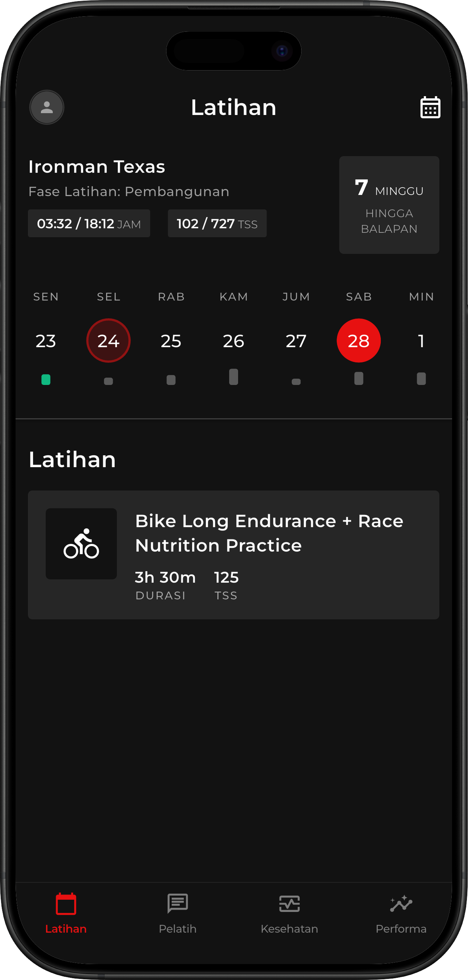The image size is (468, 980).
Task: Switch to the Performa tab label
Action: (401, 929)
